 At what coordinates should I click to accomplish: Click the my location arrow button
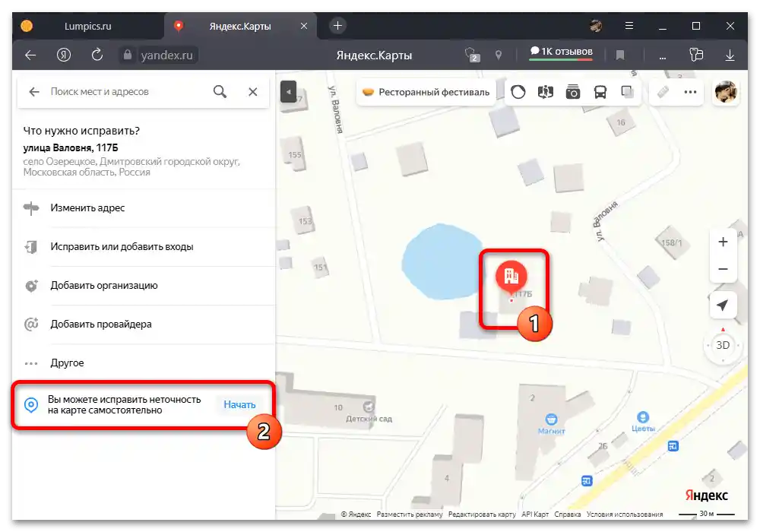pos(723,306)
